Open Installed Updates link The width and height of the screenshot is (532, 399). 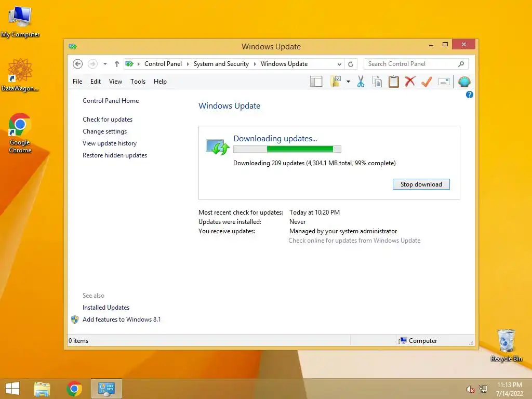point(106,308)
